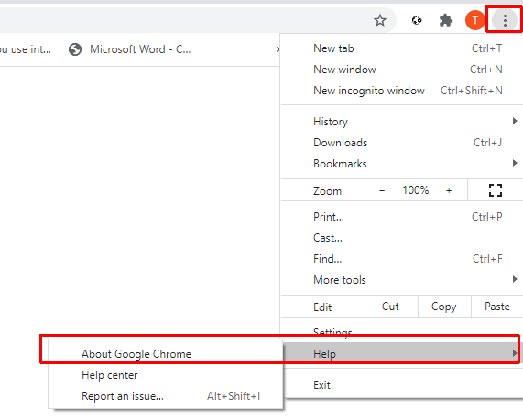Click the Copy button in Edit row
The image size is (523, 420).
pyautogui.click(x=444, y=307)
